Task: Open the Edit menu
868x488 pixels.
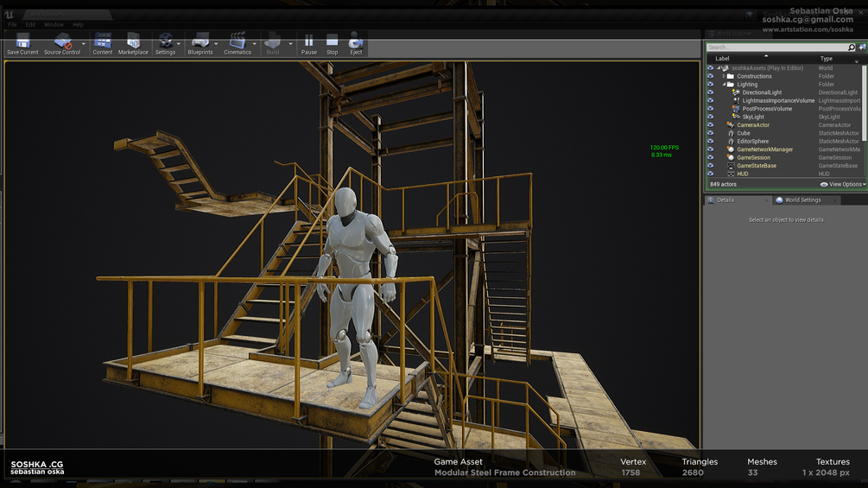Action: click(x=30, y=25)
